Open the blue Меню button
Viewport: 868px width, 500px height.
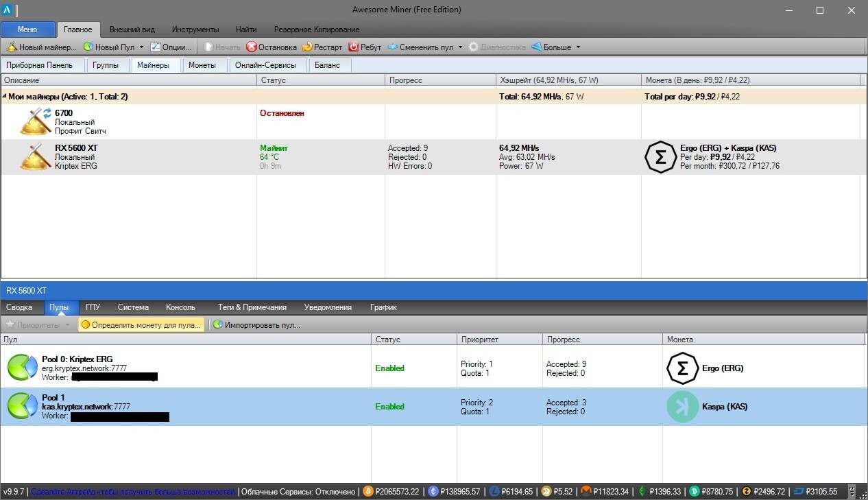[27, 29]
